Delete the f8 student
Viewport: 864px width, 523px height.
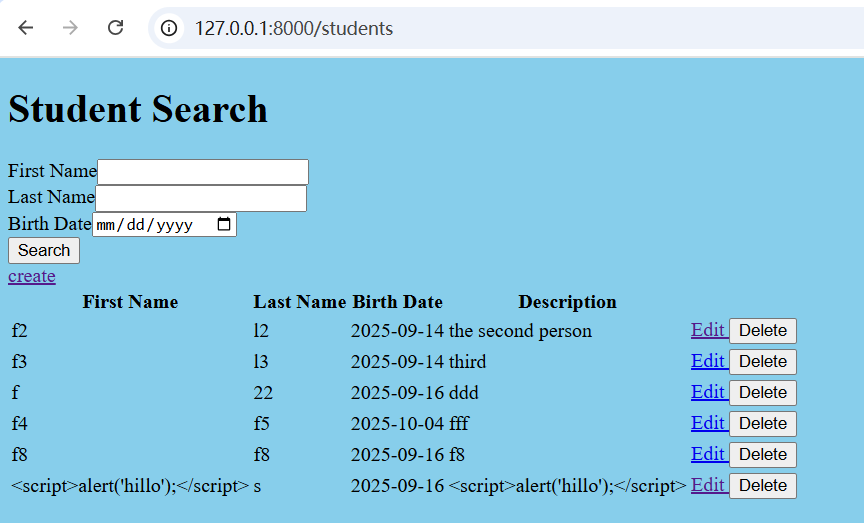(x=763, y=455)
